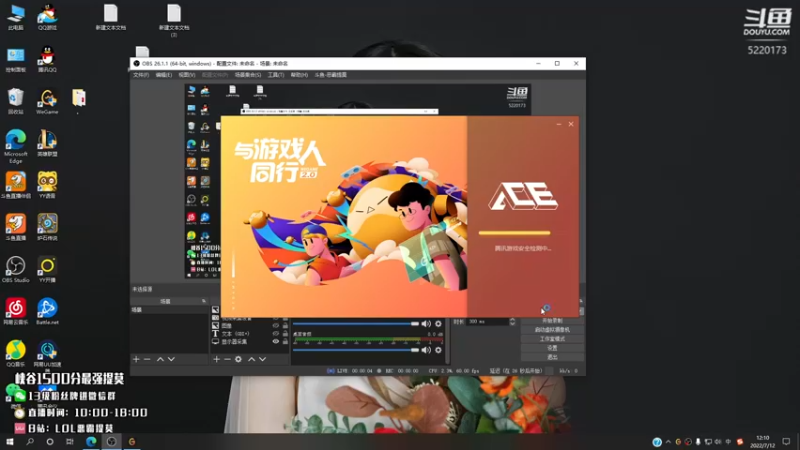
Task: Open the 视图(V) menu in OBS
Action: click(187, 75)
